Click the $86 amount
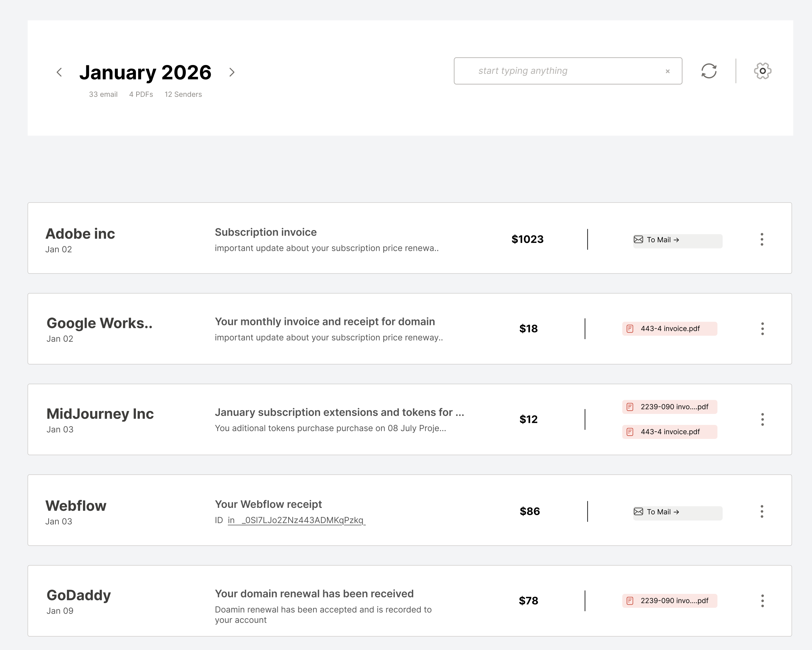The width and height of the screenshot is (812, 650). coord(529,511)
